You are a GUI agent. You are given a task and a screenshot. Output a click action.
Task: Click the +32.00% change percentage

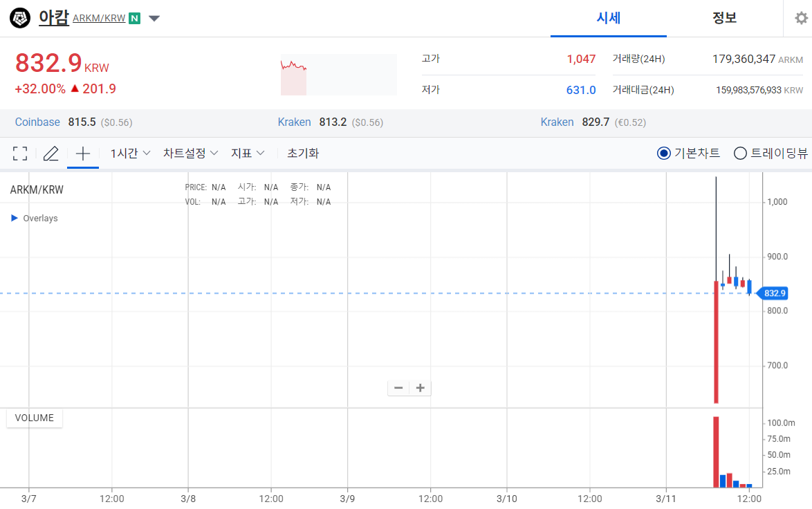tap(40, 89)
